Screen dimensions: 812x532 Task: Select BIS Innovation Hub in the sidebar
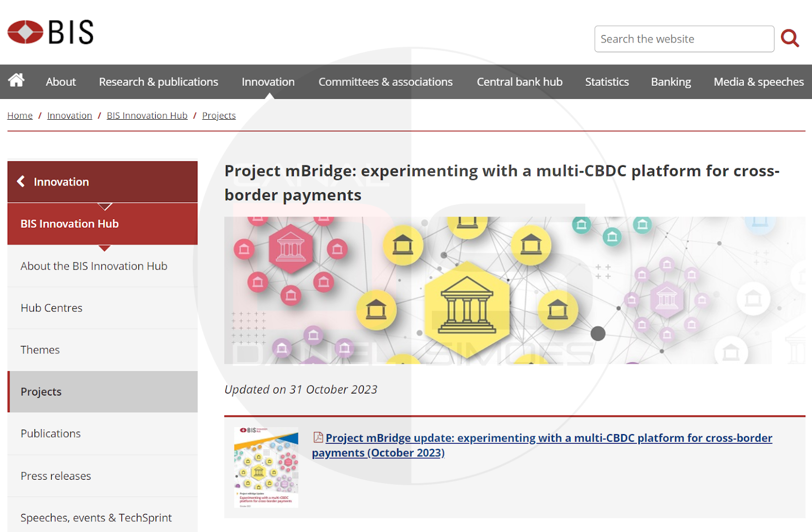pos(103,224)
